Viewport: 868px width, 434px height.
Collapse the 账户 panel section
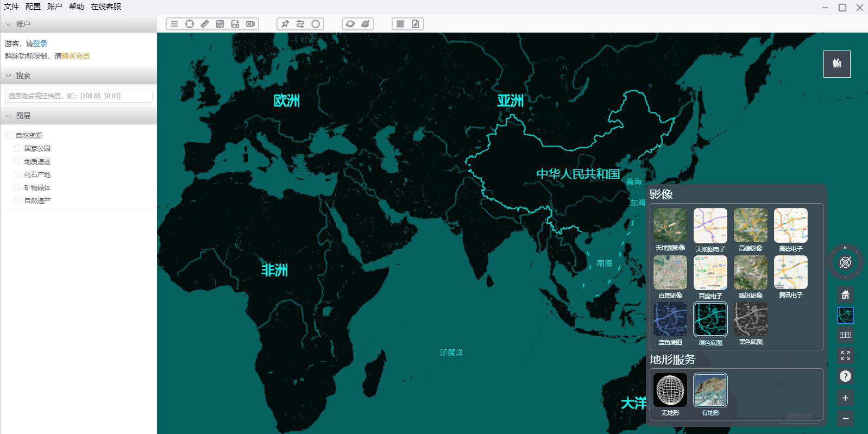[x=9, y=24]
